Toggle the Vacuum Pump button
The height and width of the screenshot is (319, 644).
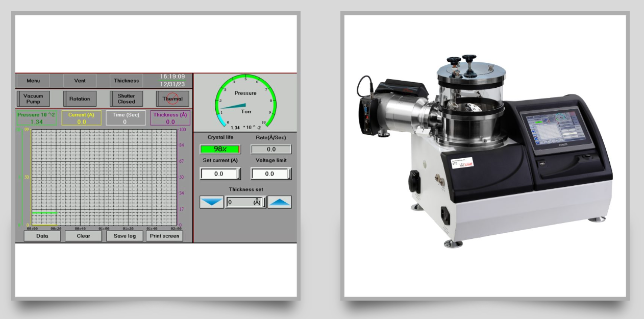click(x=34, y=99)
